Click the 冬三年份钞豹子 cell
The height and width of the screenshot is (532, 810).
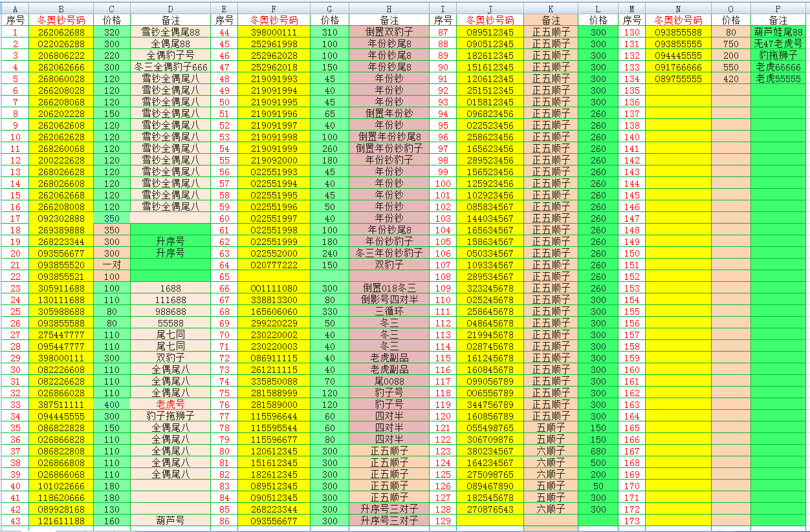tap(389, 253)
